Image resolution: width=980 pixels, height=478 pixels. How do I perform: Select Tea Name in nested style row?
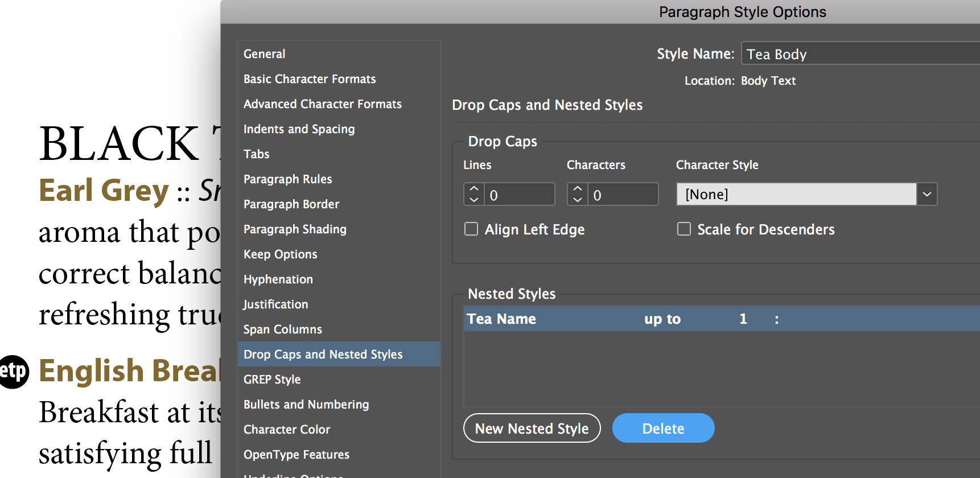pos(501,319)
